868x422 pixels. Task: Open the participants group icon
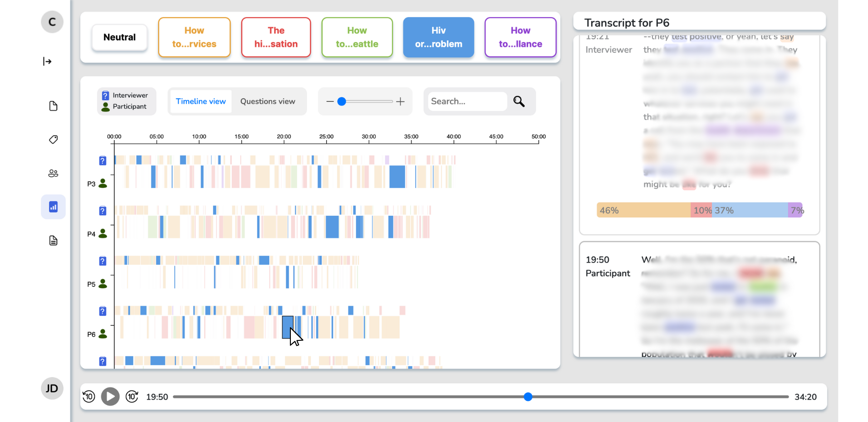53,173
